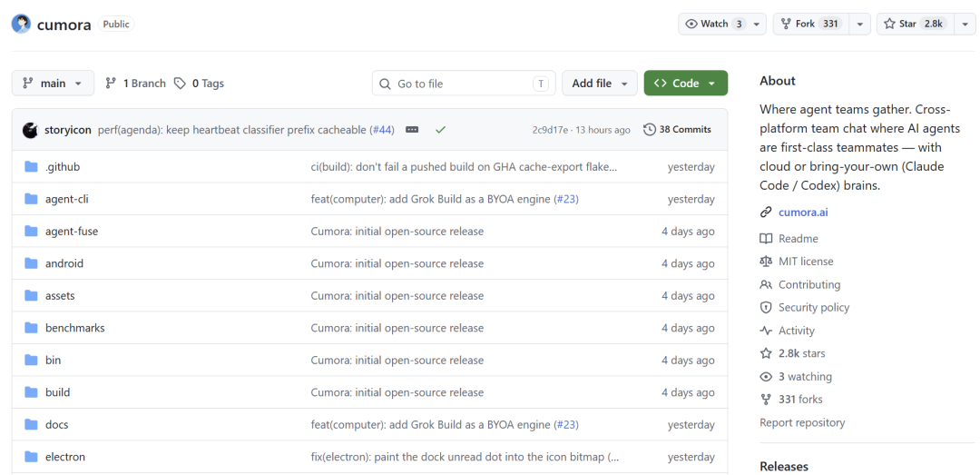Click the tag icon beside 0 Tags
Viewport: 980px width, 475px height.
[x=180, y=84]
